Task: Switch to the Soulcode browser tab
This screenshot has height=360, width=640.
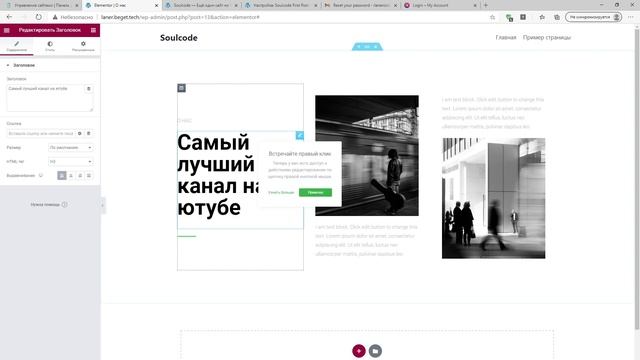Action: [201, 5]
